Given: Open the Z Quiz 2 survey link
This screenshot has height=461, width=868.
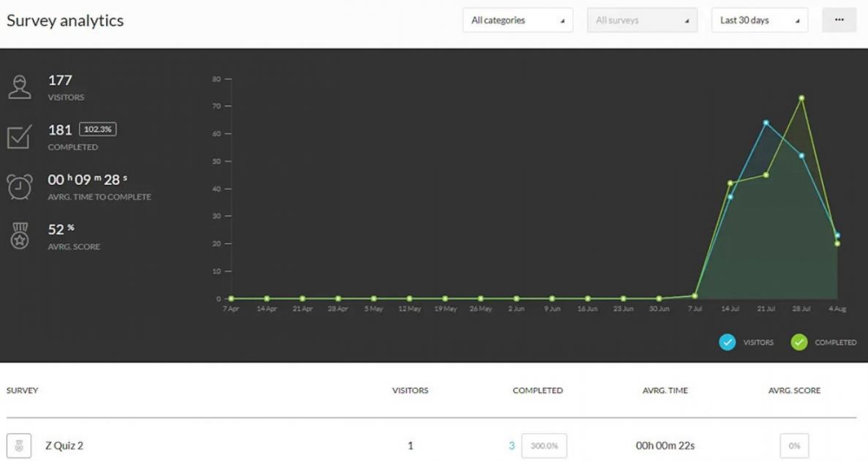Looking at the screenshot, I should click(x=64, y=446).
